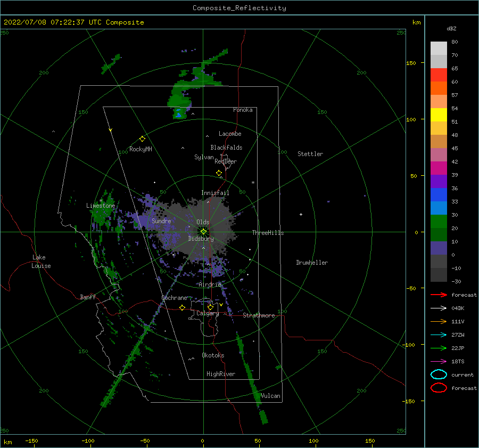Image resolution: width=479 pixels, height=448 pixels.
Task: Click the Sundre town label
Action: (161, 221)
